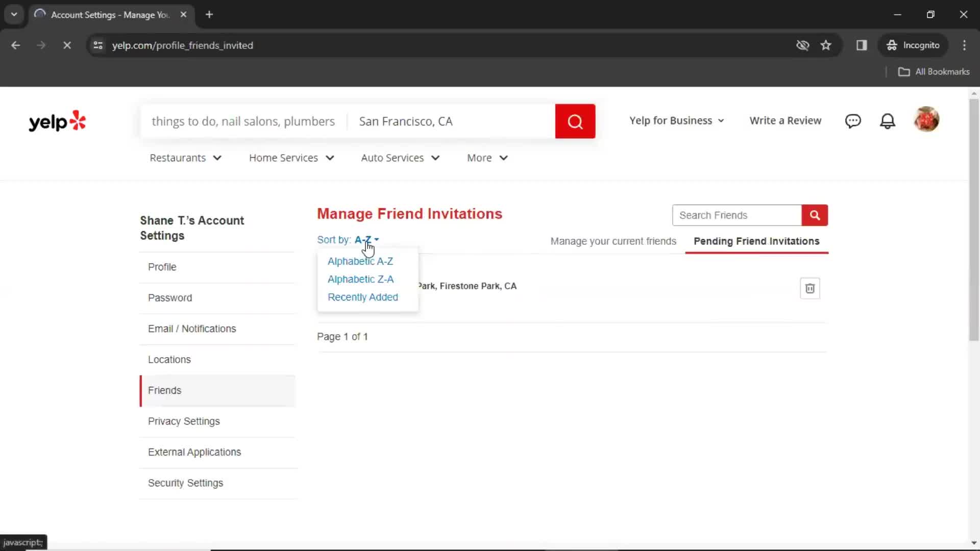
Task: Expand Yelp for Business dropdown
Action: point(677,120)
